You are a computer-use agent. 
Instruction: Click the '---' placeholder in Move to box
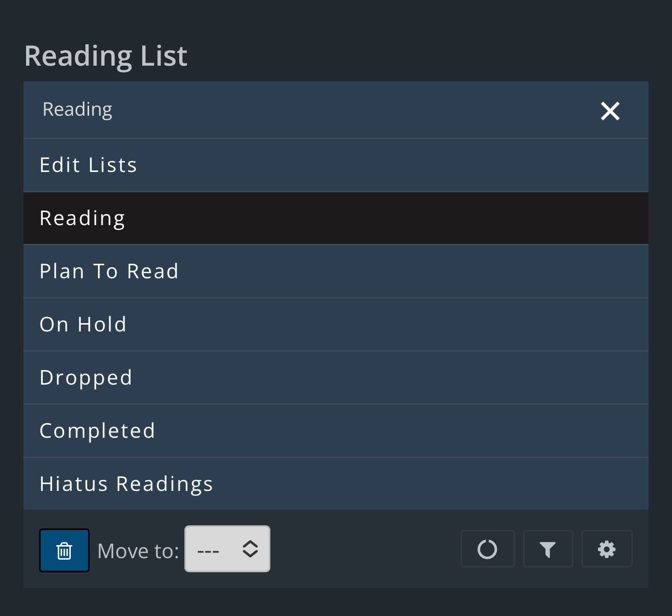coord(208,551)
